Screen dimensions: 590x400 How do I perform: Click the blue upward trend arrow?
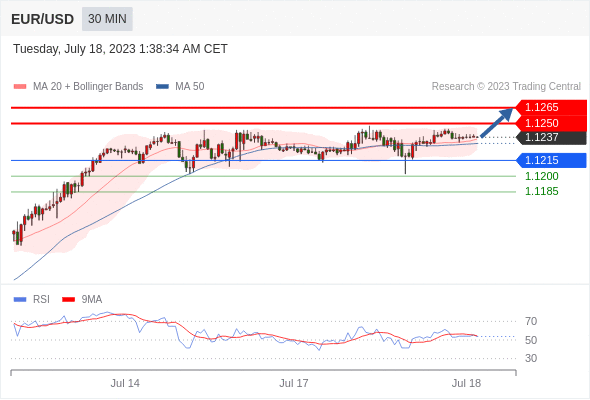coord(497,123)
